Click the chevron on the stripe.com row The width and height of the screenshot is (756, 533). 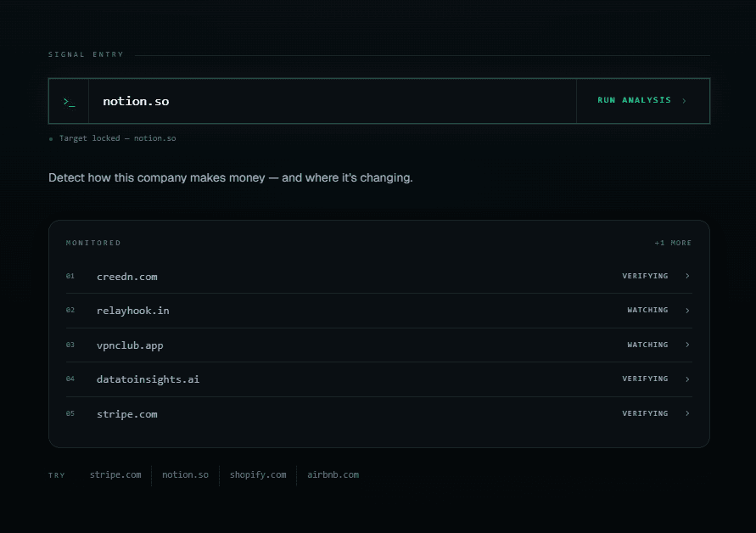pos(687,413)
